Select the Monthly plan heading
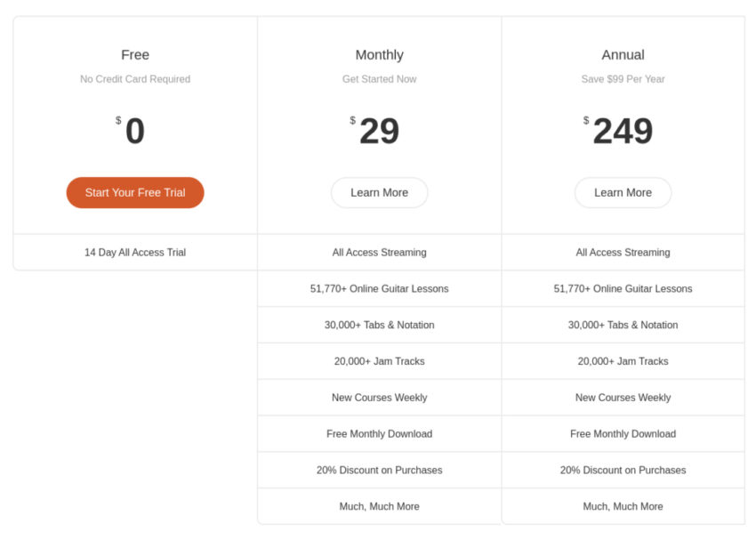 click(x=379, y=55)
